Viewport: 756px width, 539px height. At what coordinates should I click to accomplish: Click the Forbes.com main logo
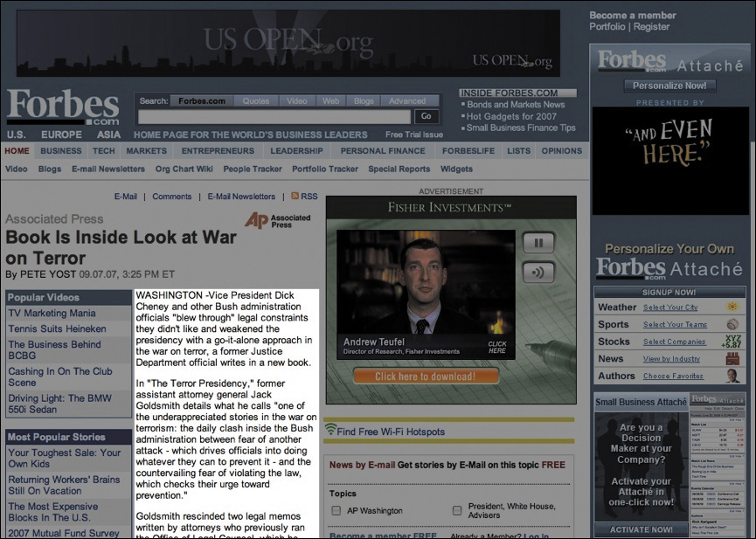tap(63, 107)
